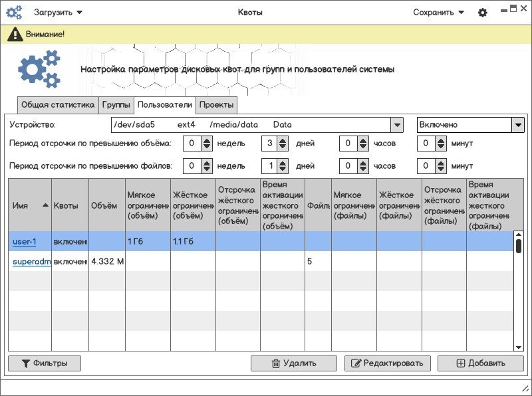Click volume period days spinner arrows
This screenshot has width=532, height=396.
283,144
